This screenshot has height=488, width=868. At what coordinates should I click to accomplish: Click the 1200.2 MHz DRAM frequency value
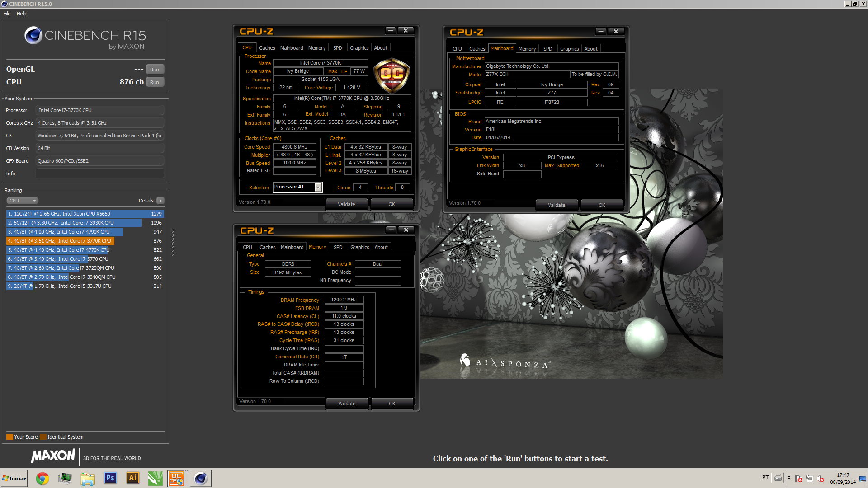click(344, 300)
